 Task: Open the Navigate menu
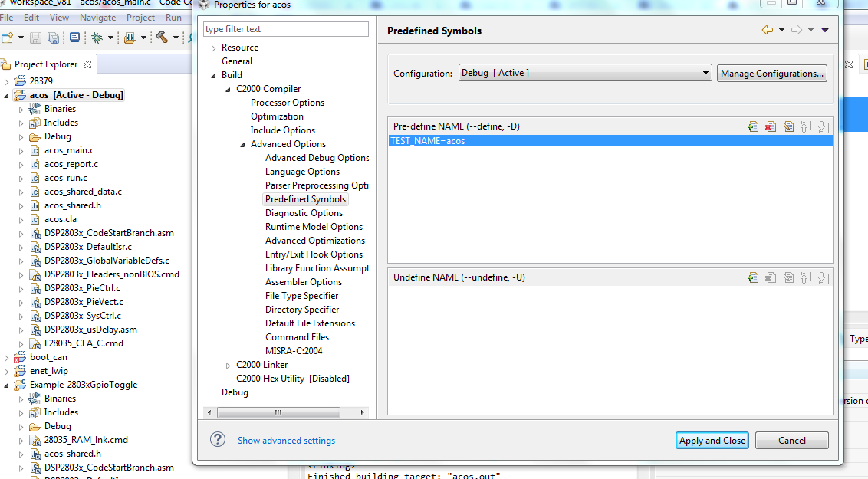pos(98,18)
